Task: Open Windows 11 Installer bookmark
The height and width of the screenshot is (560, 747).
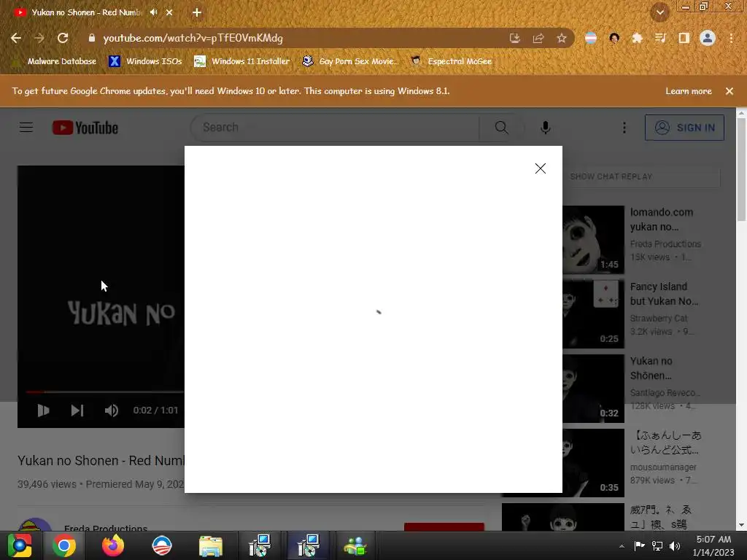Action: 242,61
